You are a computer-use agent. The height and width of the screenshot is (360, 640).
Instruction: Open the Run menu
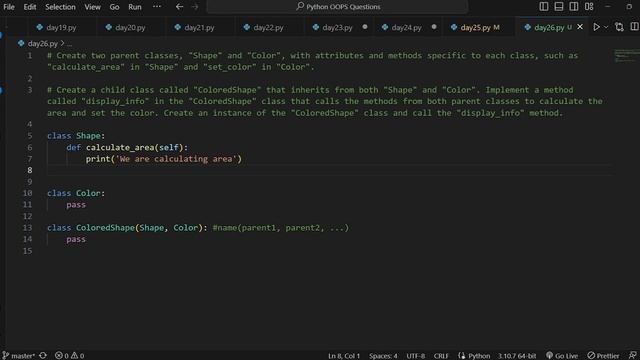(x=135, y=7)
